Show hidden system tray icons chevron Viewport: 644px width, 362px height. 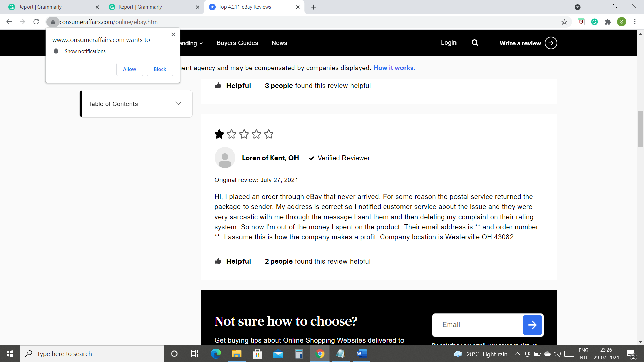pyautogui.click(x=517, y=354)
